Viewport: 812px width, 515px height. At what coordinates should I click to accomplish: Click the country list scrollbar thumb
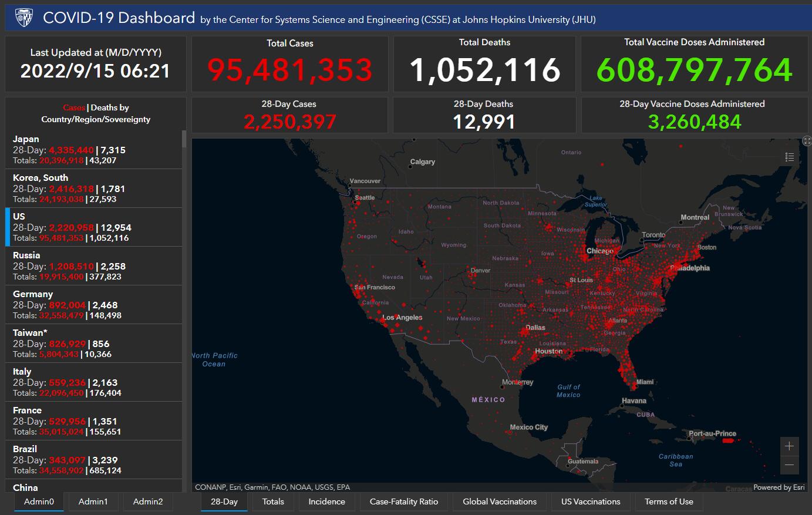(184, 139)
